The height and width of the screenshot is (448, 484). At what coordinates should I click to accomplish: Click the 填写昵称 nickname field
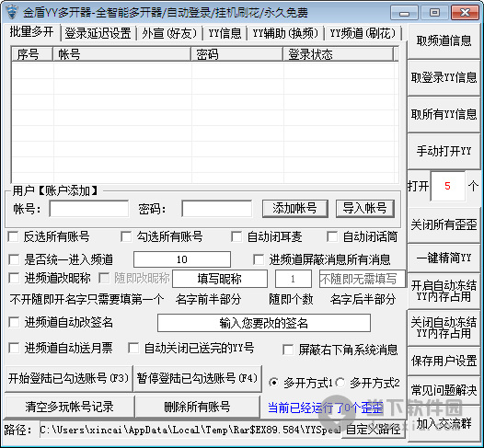pos(220,279)
